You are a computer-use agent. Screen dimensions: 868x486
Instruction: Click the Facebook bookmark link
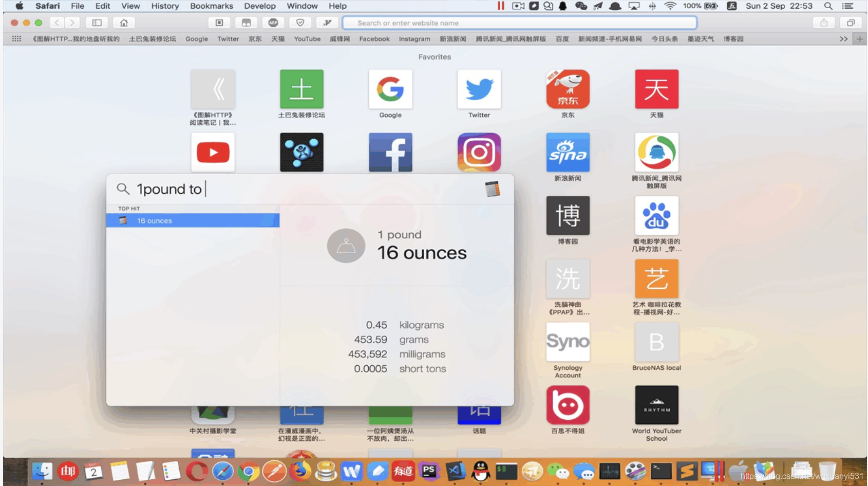[x=374, y=39]
